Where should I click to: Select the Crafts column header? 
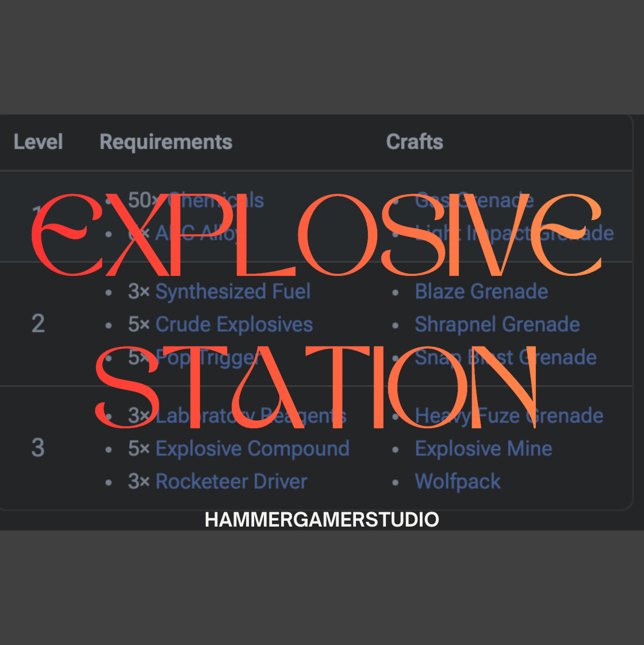(x=415, y=142)
